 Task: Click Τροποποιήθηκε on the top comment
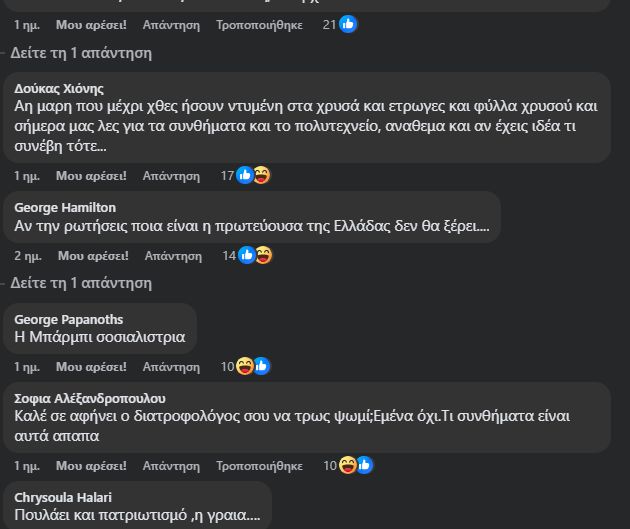(x=259, y=24)
